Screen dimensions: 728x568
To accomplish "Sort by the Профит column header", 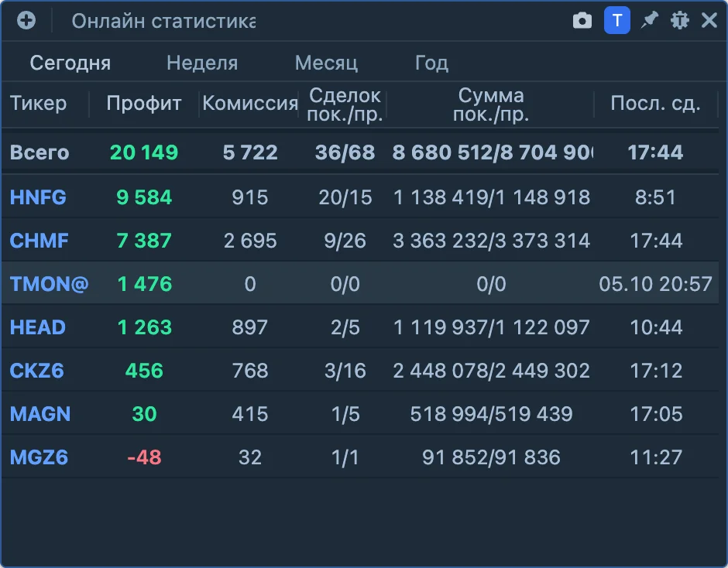I will point(144,103).
